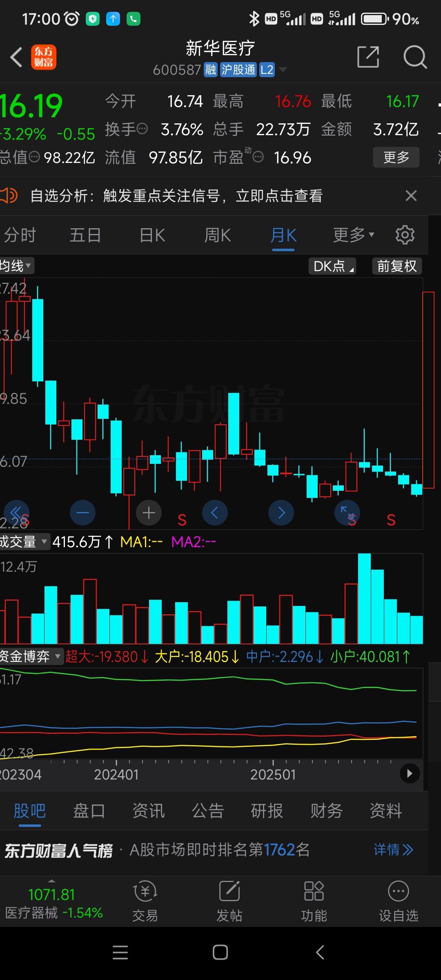
Task: Tap the 超大:-19.380 value
Action: click(107, 657)
